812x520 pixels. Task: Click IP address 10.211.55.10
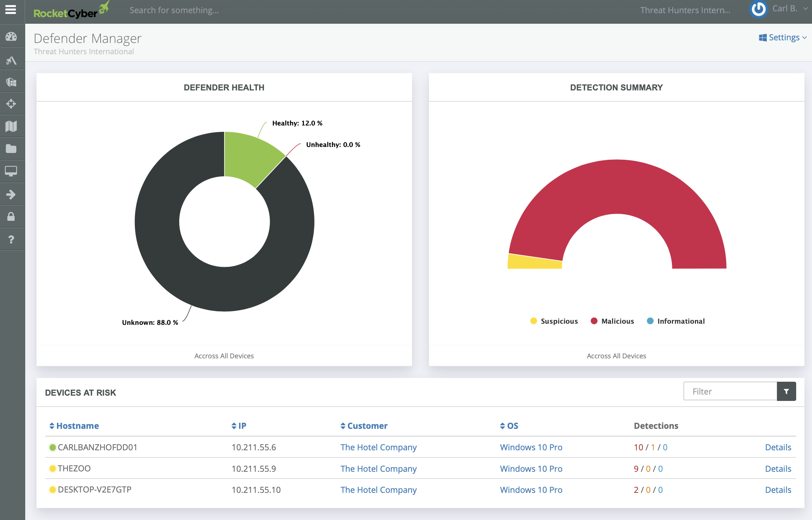click(256, 490)
